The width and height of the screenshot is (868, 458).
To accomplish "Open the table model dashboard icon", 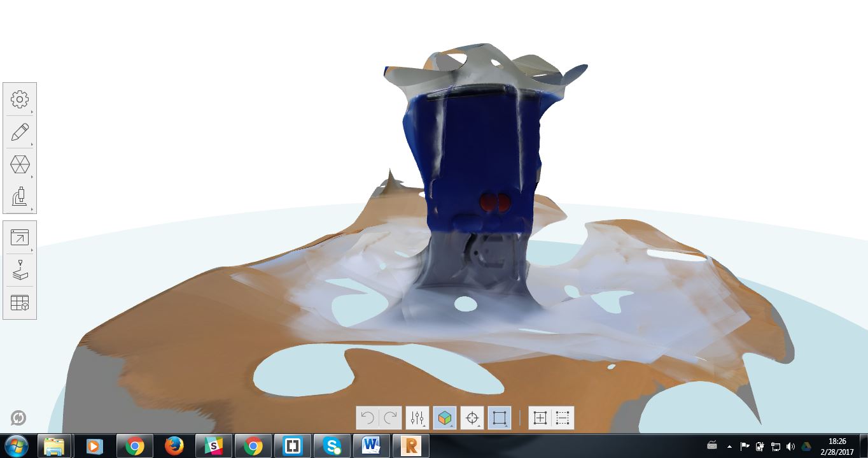I will (x=20, y=303).
